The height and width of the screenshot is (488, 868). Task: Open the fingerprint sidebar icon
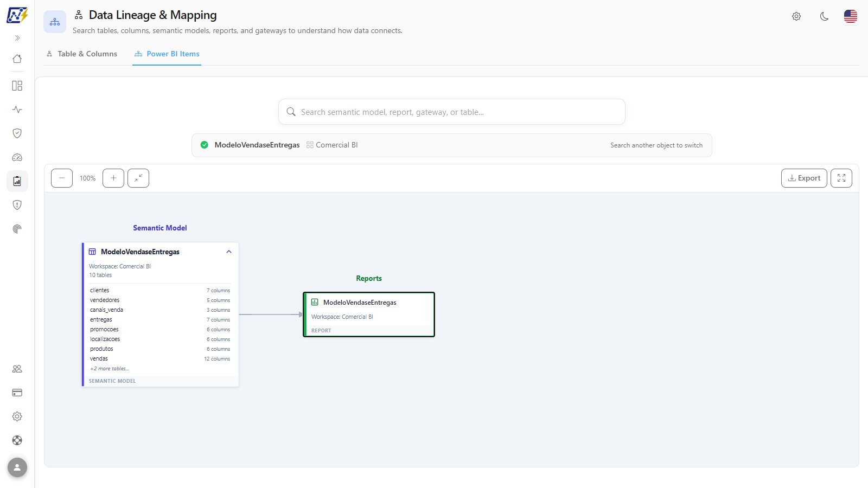pyautogui.click(x=17, y=229)
